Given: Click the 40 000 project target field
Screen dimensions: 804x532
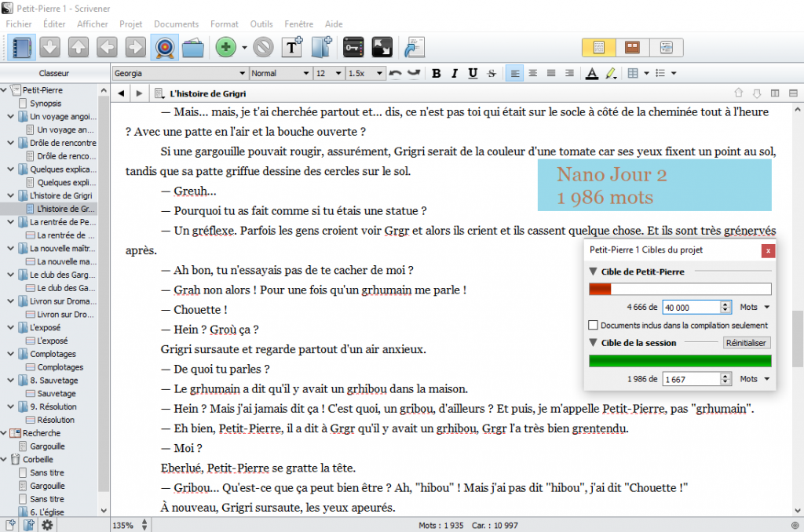Looking at the screenshot, I should (692, 307).
